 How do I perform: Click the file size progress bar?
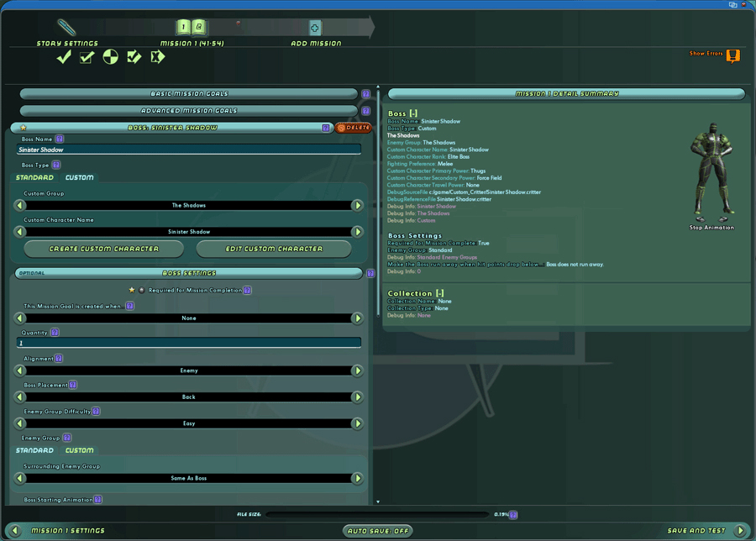point(377,514)
